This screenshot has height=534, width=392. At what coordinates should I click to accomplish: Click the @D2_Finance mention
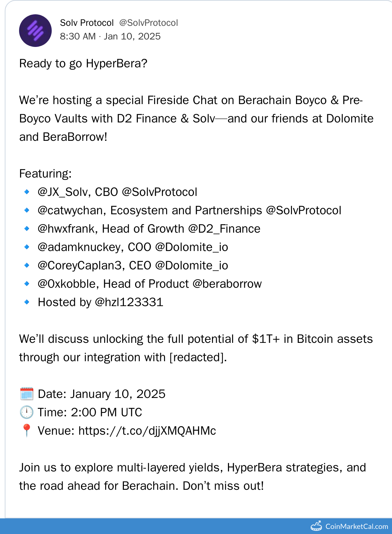[224, 229]
